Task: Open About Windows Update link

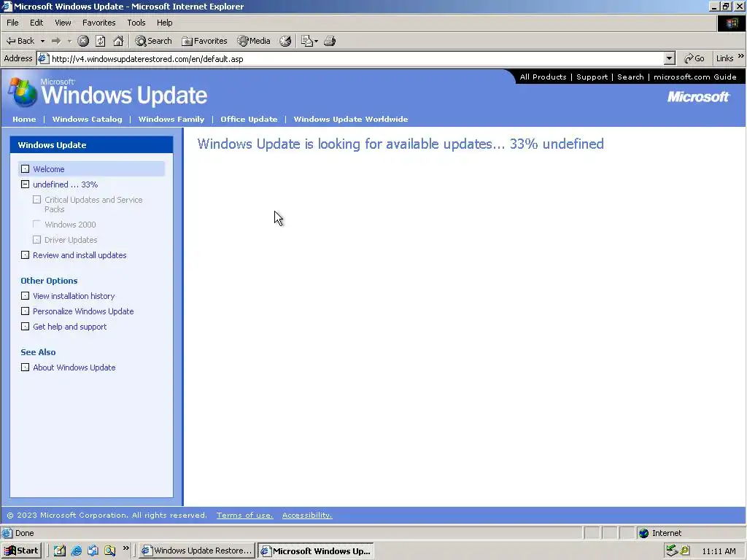Action: pos(74,367)
